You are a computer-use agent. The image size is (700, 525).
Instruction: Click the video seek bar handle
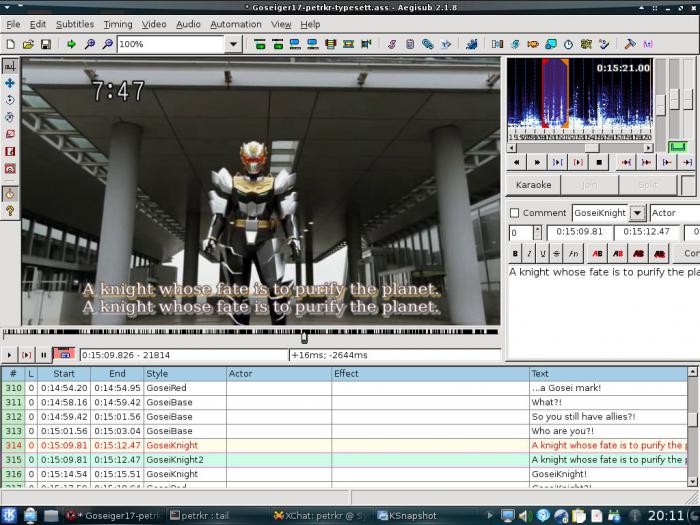coord(304,337)
